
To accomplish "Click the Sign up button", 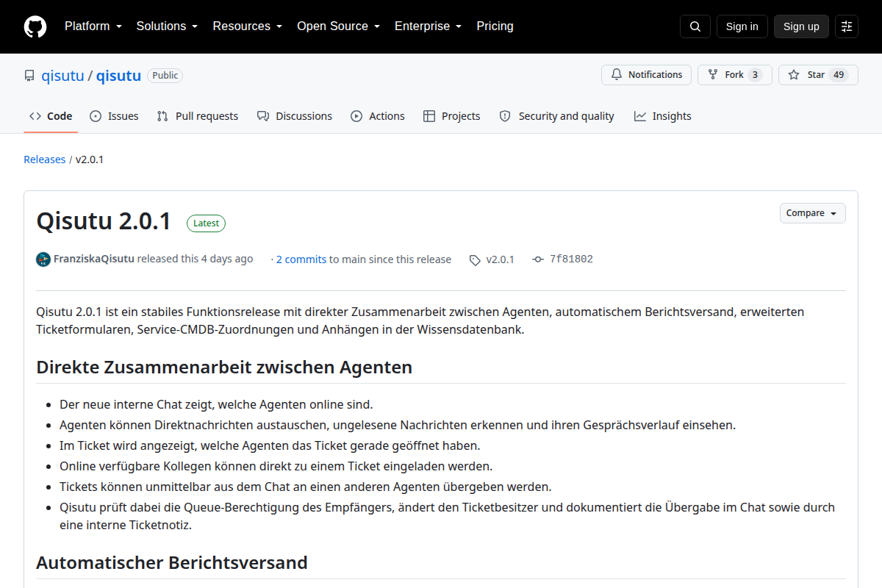I will point(801,26).
